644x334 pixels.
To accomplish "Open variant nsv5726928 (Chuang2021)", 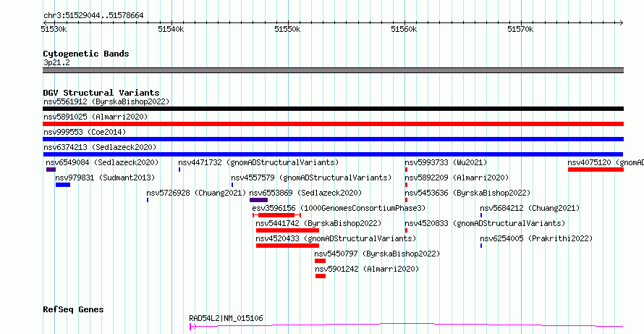I will click(x=196, y=193).
